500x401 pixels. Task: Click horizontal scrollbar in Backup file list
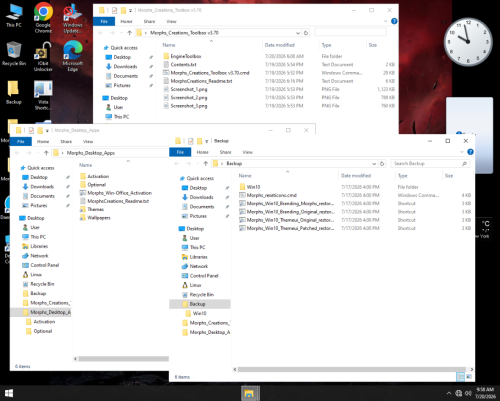[353, 369]
